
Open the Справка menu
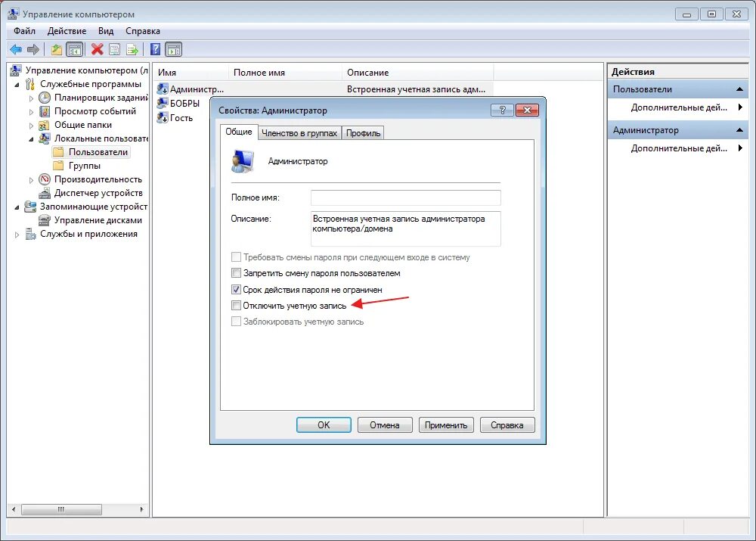point(142,31)
